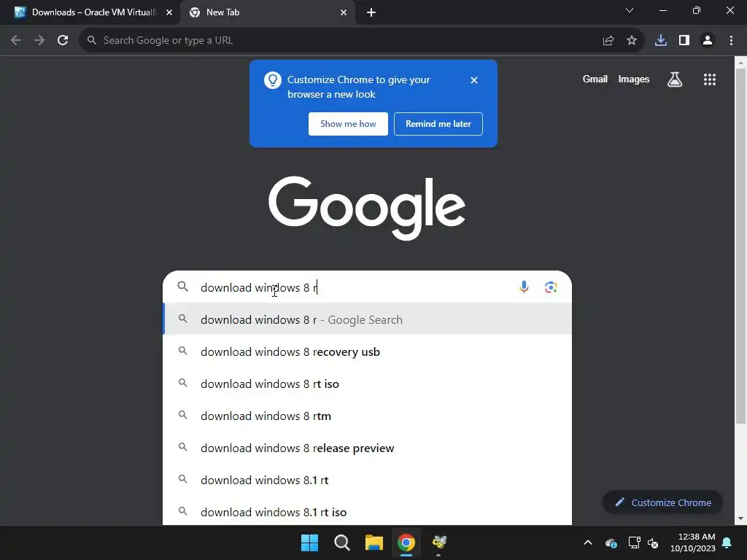This screenshot has height=560, width=747.
Task: Choose suggestion "download windows 8 rt iso"
Action: 368,384
